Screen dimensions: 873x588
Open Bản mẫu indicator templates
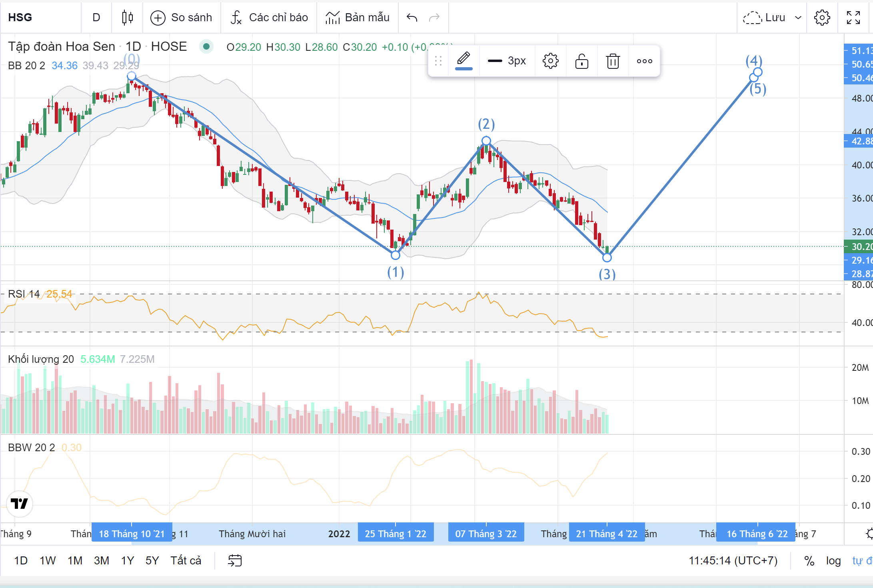pos(357,18)
